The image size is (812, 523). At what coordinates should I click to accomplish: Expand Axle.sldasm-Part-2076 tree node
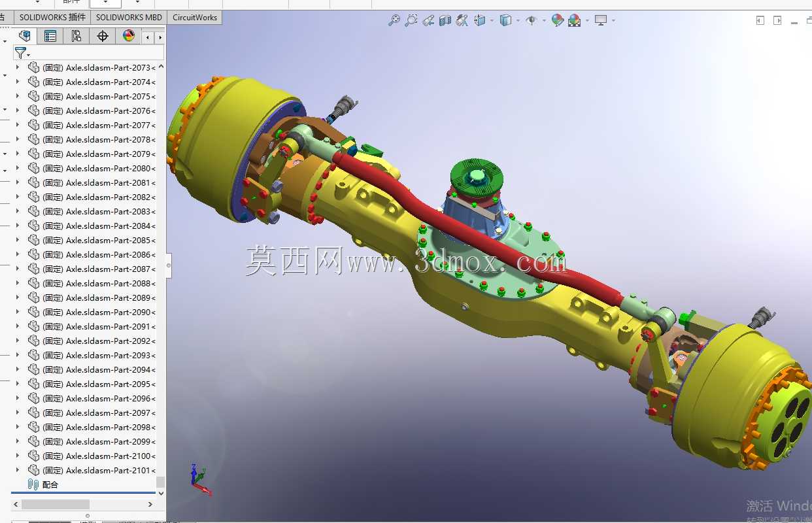(x=18, y=110)
